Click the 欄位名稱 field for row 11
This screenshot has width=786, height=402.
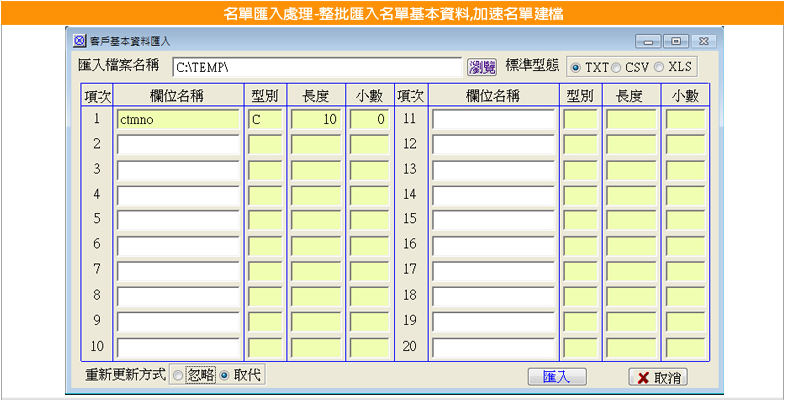(493, 120)
